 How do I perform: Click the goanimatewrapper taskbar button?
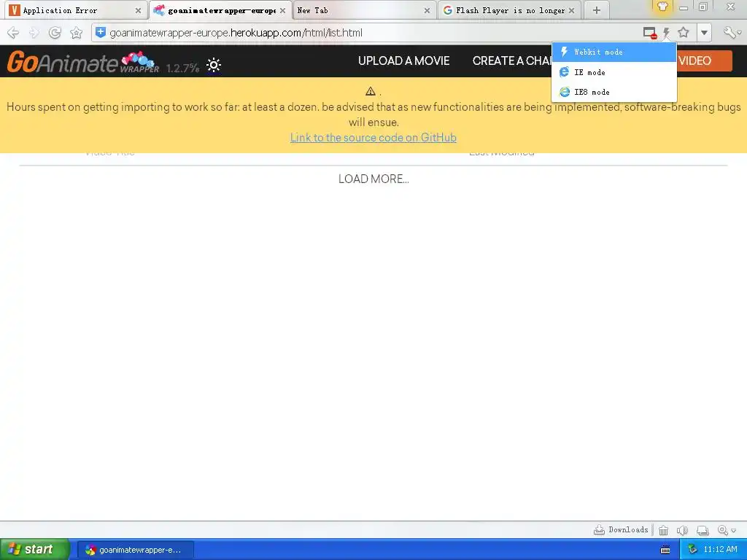(x=135, y=550)
